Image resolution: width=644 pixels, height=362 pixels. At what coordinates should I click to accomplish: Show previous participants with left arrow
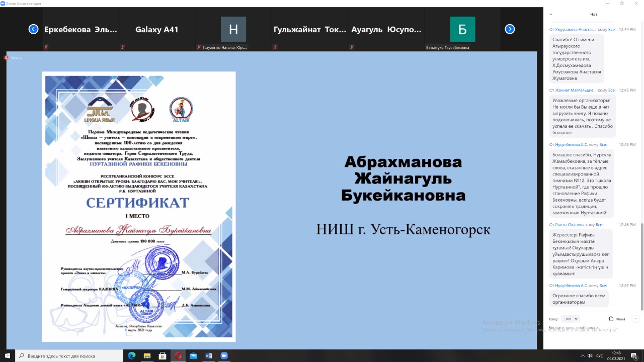pyautogui.click(x=34, y=29)
